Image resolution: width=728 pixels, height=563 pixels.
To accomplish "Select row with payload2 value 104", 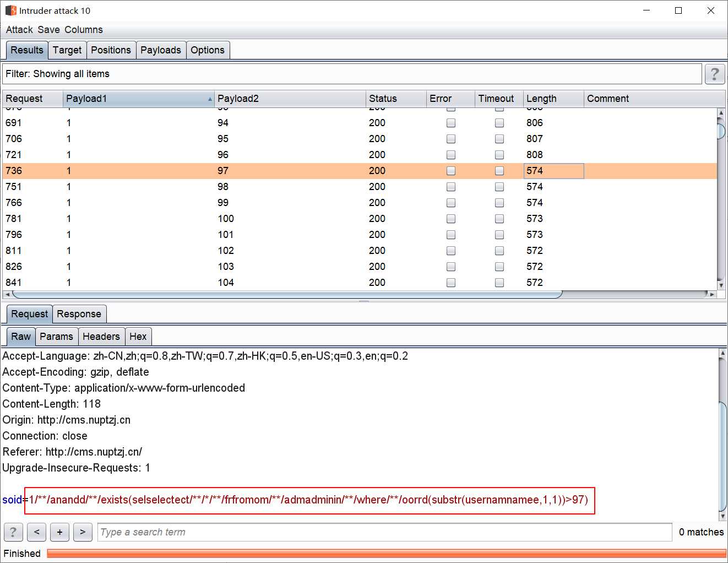I will coord(360,283).
